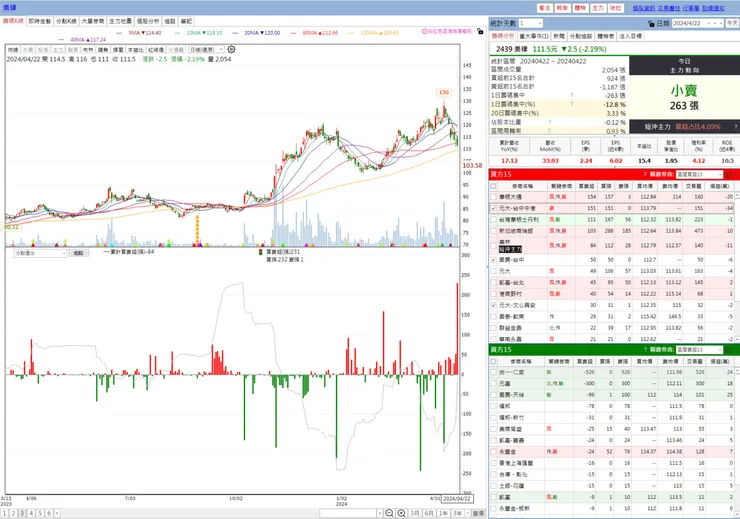Screen dimensions: 740x519
Task: Open the 行事曆 link
Action: click(x=690, y=8)
